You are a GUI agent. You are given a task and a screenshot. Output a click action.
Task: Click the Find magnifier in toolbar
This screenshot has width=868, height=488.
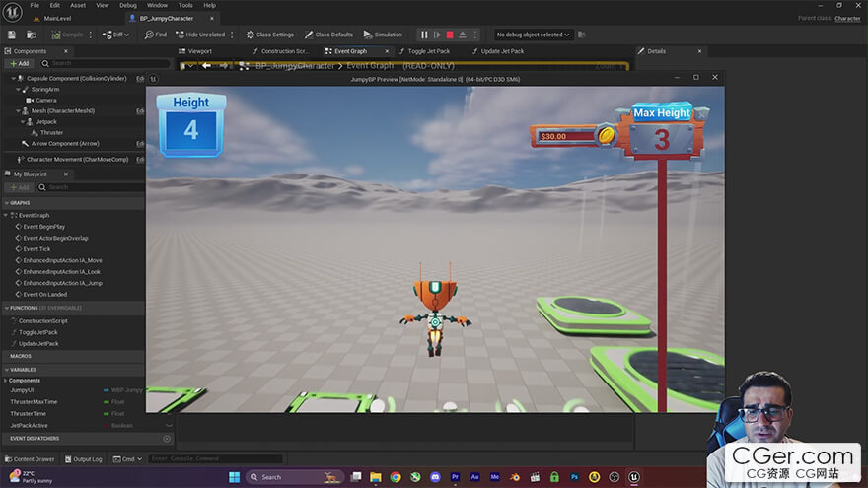[156, 35]
